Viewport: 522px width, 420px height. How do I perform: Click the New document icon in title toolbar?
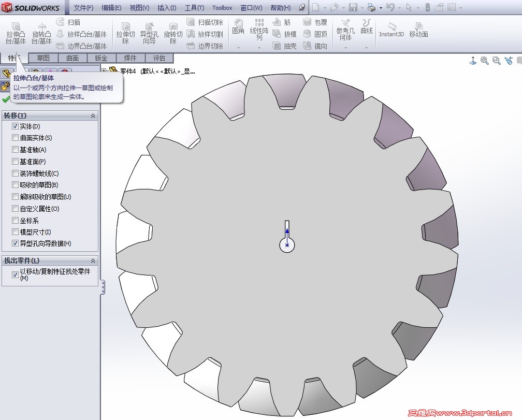[315, 7]
